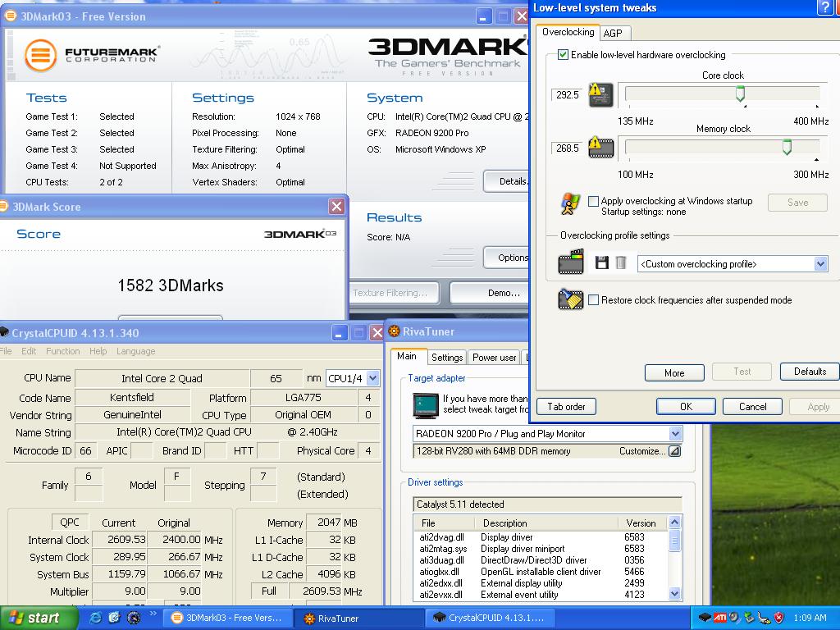This screenshot has height=630, width=840.
Task: Click the target adapter monitor icon in RivaTuner
Action: coord(426,405)
